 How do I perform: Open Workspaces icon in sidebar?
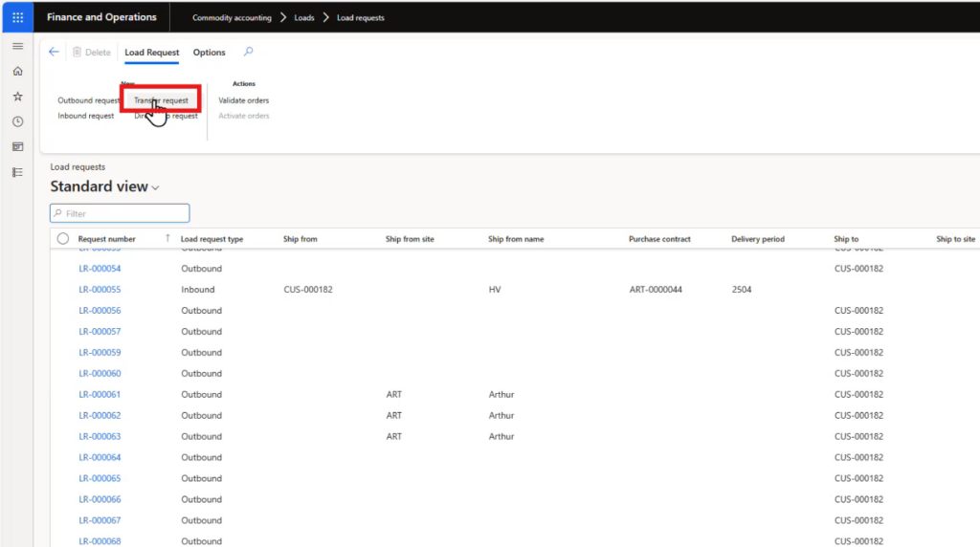point(17,146)
